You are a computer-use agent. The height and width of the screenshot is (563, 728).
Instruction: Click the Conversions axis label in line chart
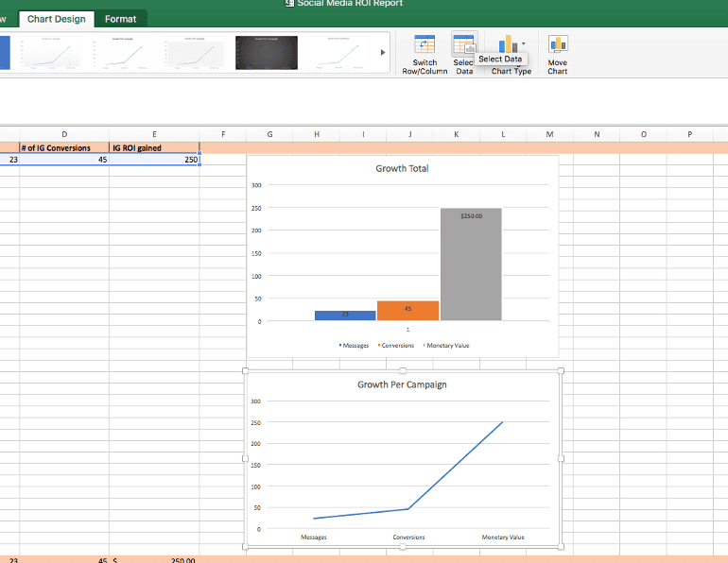(x=408, y=537)
